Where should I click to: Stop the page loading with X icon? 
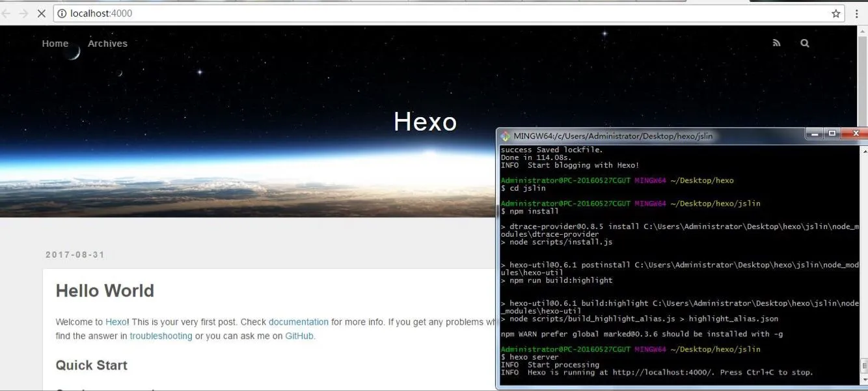(41, 14)
